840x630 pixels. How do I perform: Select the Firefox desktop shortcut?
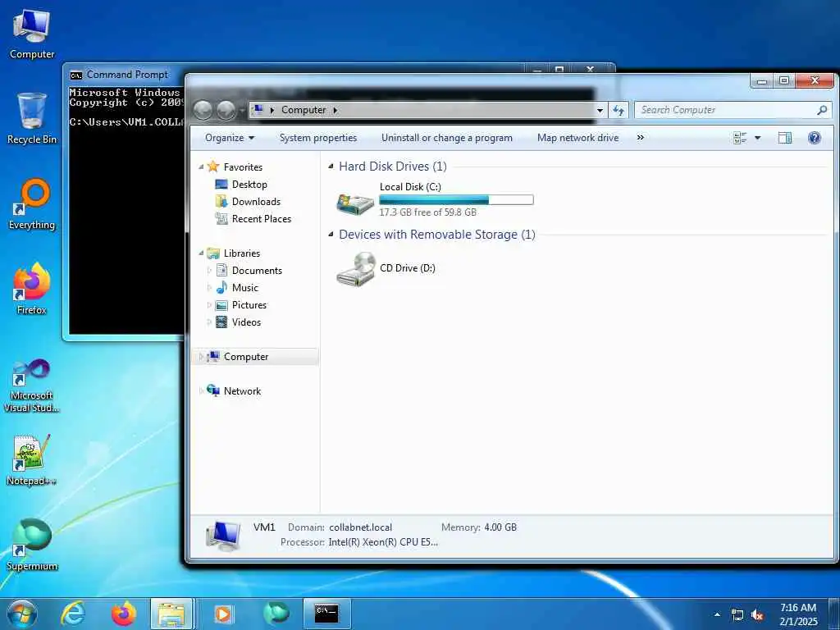click(32, 290)
